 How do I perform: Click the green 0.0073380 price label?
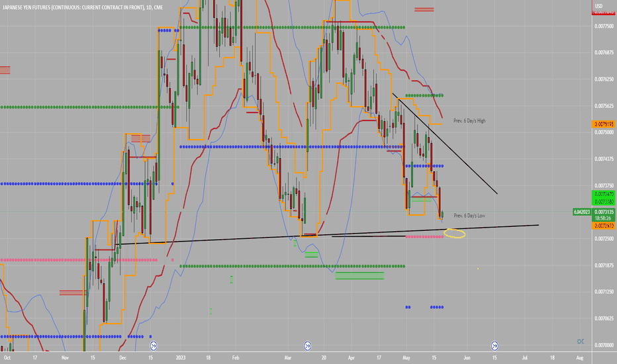point(604,201)
